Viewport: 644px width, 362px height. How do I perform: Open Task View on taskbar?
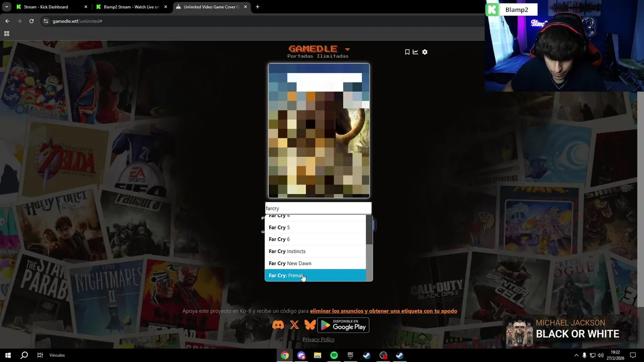pyautogui.click(x=40, y=355)
